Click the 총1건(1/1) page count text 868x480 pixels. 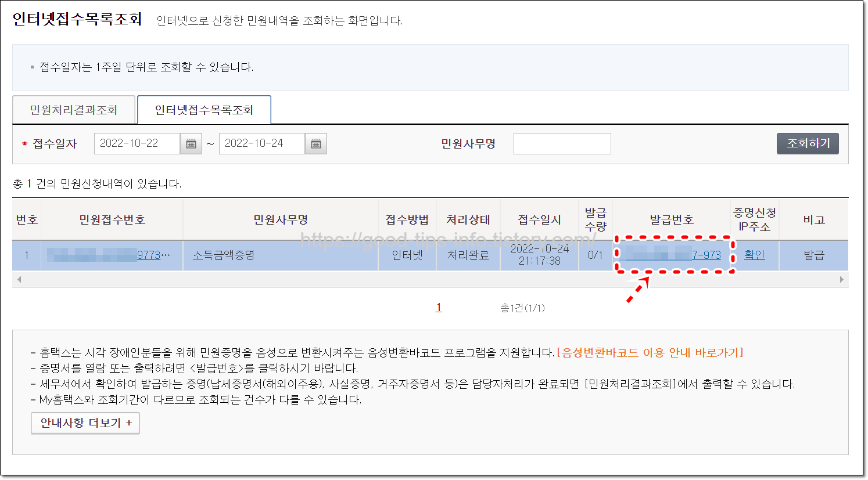523,308
